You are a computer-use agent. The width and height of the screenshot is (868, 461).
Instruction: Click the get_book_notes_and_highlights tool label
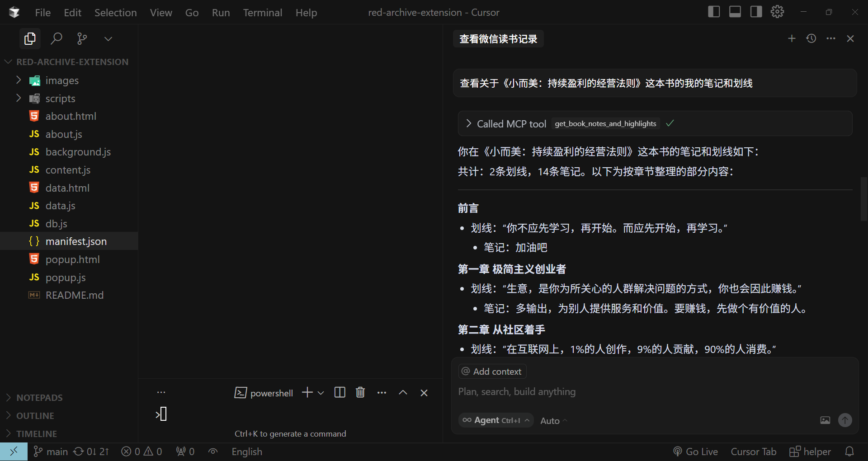point(605,123)
